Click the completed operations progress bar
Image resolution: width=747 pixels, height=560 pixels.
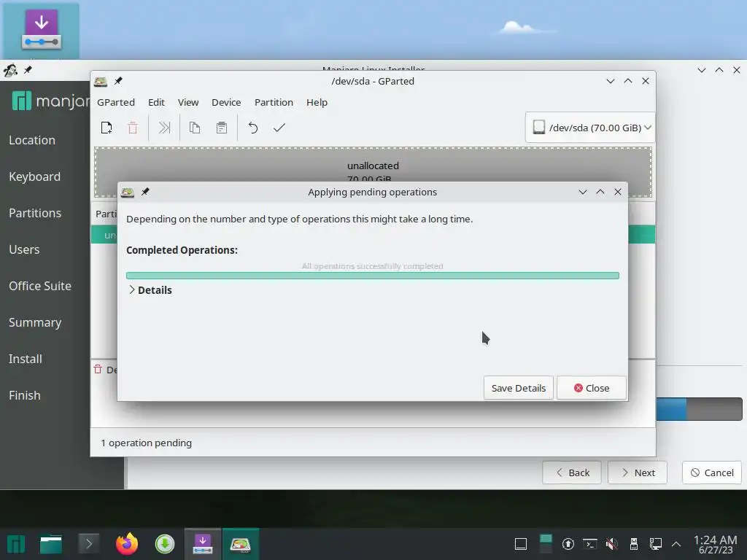[x=373, y=275]
